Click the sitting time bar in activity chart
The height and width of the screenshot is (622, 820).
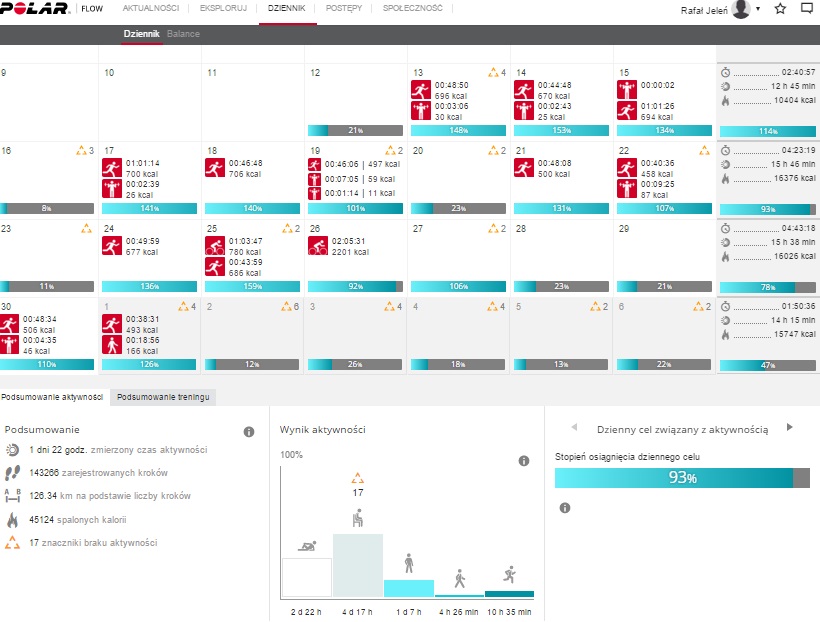pos(357,565)
